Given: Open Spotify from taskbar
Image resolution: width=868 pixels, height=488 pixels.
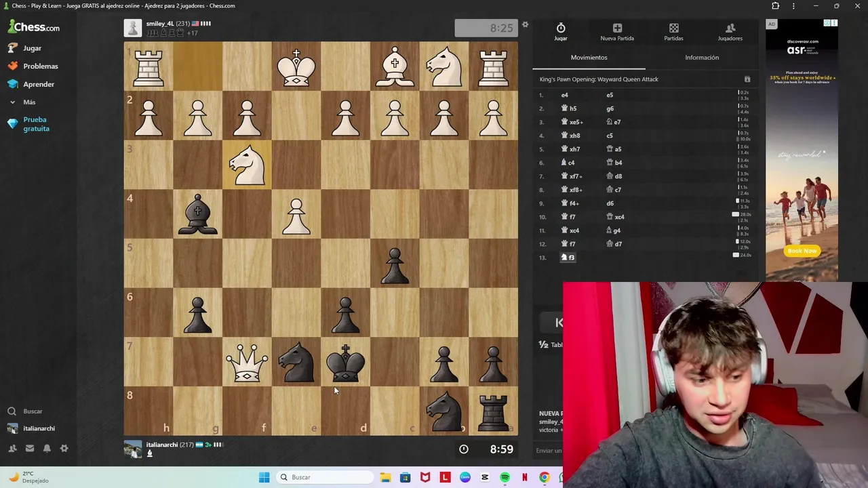Looking at the screenshot, I should 505,477.
